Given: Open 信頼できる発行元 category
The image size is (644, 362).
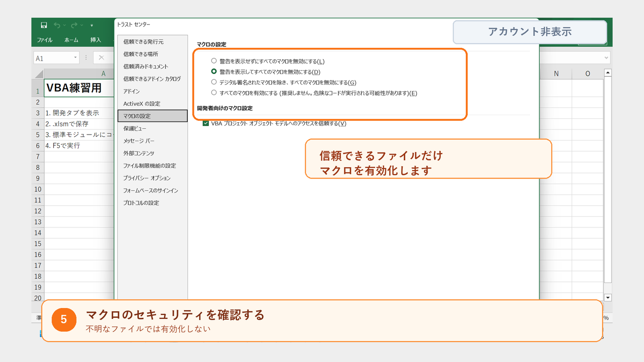Looking at the screenshot, I should point(153,41).
